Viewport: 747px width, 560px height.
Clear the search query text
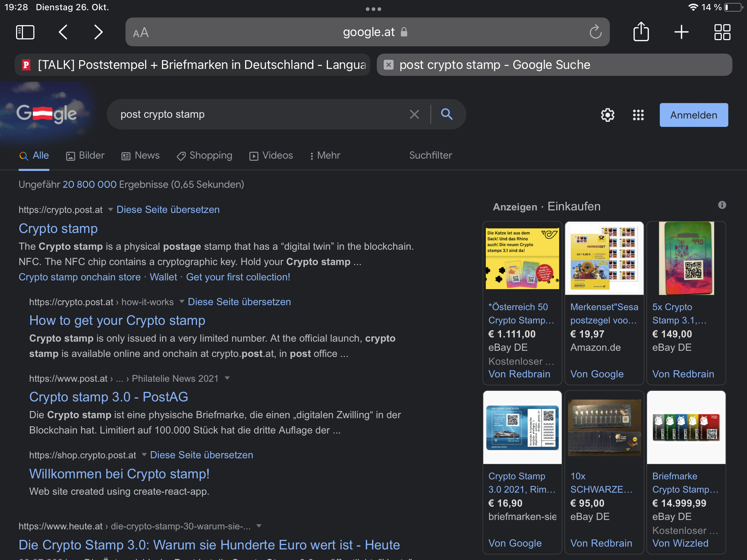click(414, 114)
